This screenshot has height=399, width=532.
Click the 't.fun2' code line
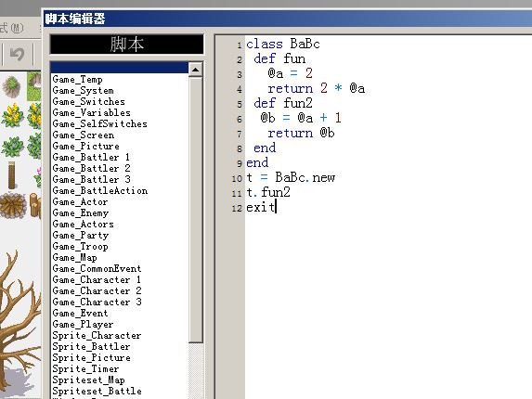tap(268, 193)
